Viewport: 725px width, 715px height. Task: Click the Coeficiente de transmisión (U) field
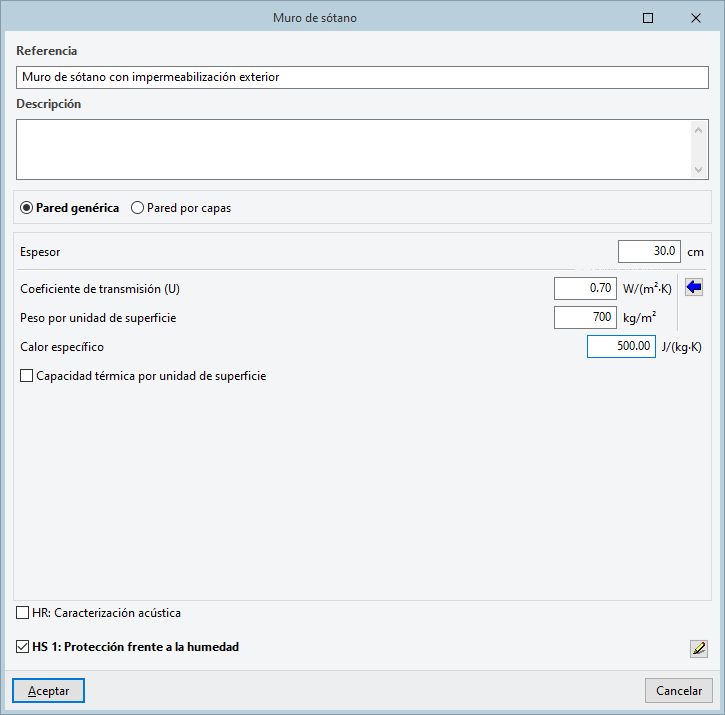click(x=585, y=288)
